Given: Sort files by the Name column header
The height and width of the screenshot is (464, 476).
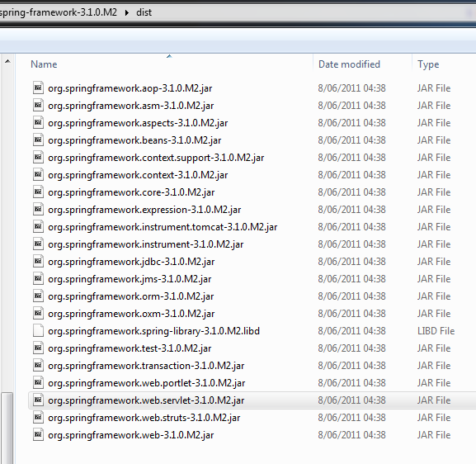Looking at the screenshot, I should [x=44, y=64].
